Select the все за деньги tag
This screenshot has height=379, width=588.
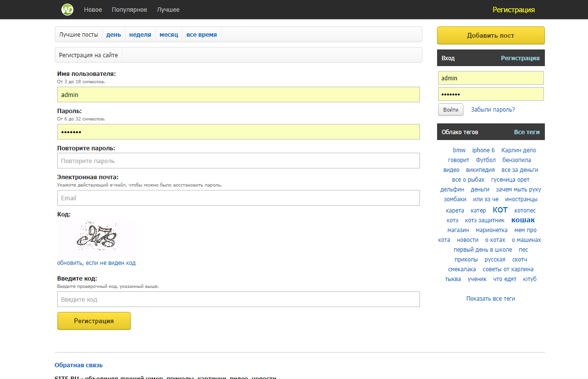pos(520,170)
